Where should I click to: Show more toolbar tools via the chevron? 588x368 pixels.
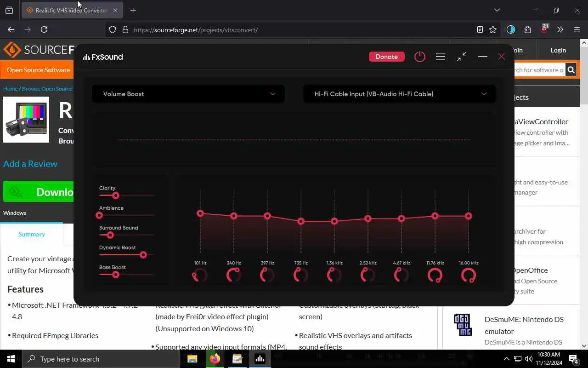560,29
